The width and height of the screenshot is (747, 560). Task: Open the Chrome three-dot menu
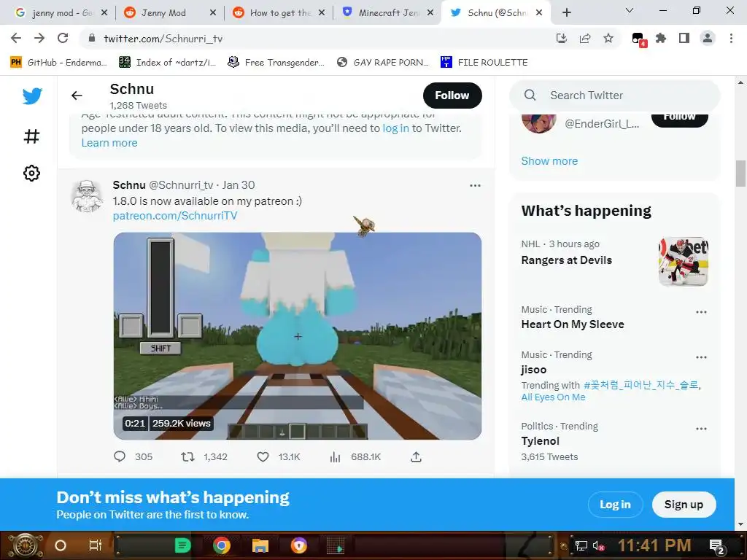[x=731, y=38]
